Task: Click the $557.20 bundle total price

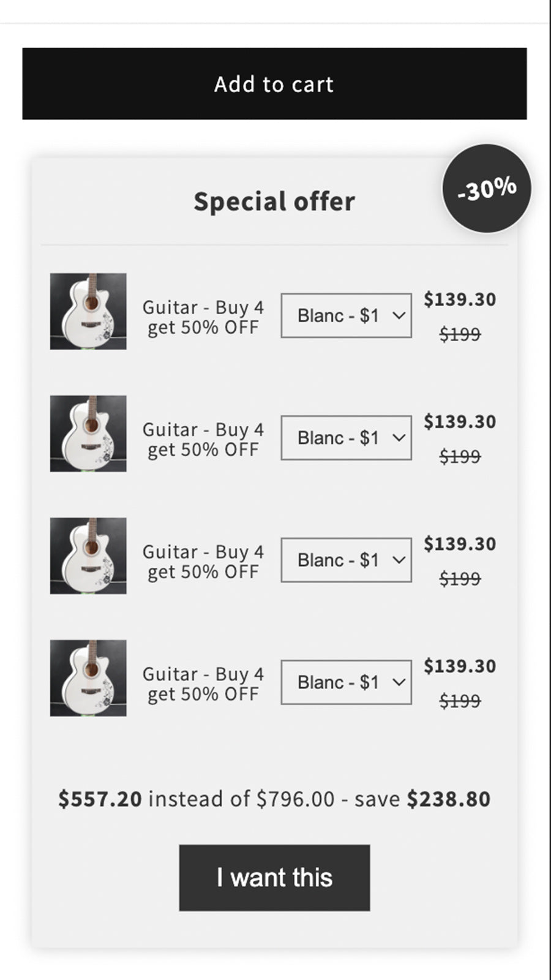Action: [100, 799]
